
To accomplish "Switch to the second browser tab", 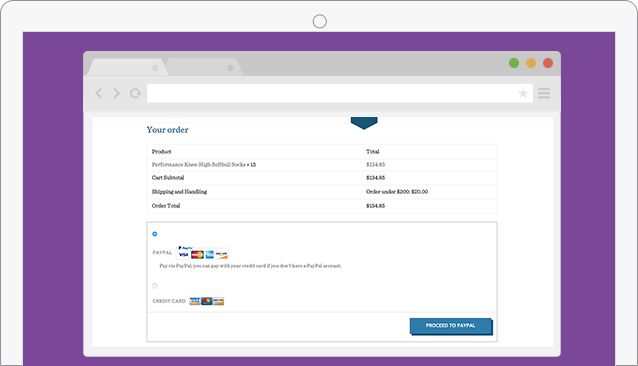I will click(203, 67).
